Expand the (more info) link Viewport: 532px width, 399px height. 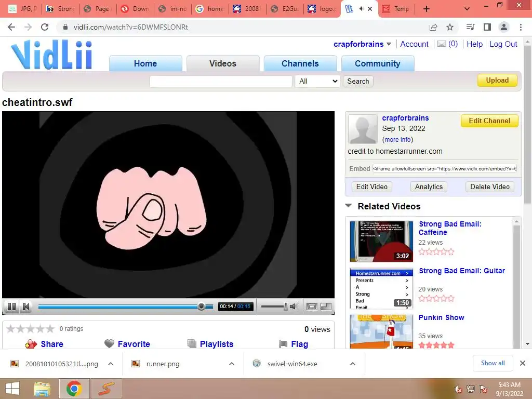pos(397,139)
